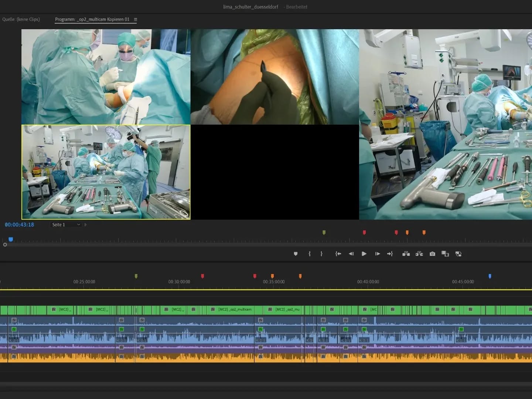
Task: Click the Mark In bracket icon
Action: click(x=310, y=254)
